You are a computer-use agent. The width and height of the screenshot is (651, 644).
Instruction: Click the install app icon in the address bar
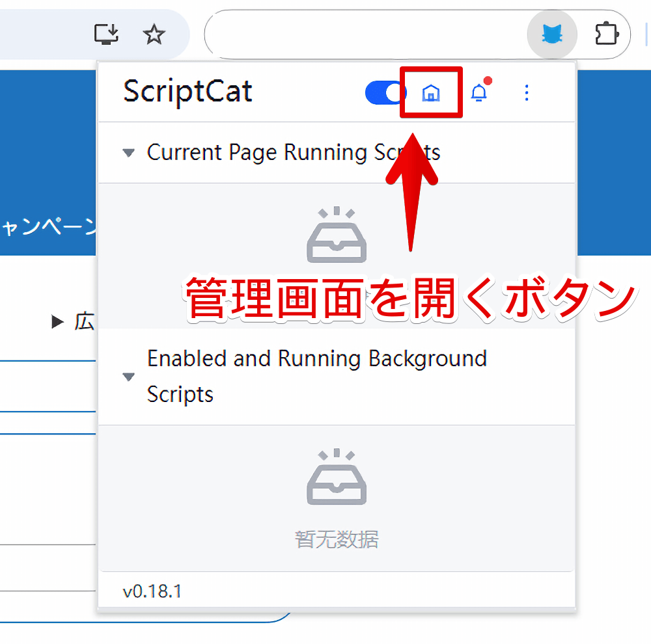tap(106, 34)
